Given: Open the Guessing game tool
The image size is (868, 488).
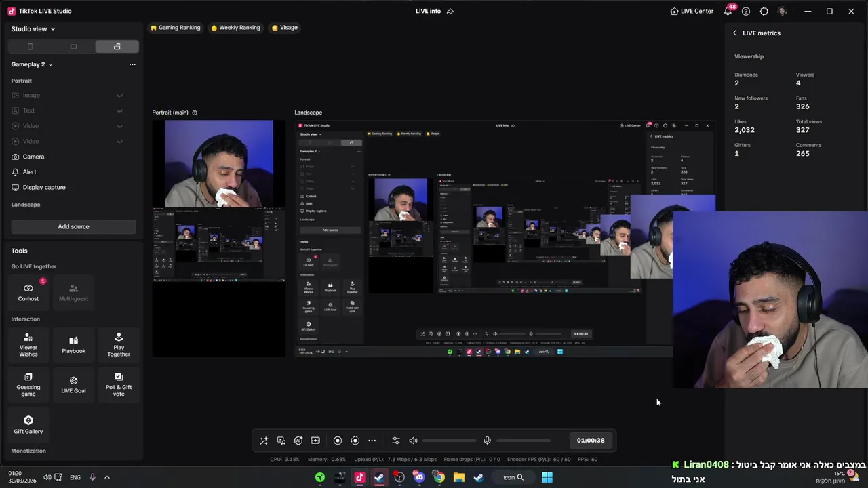Looking at the screenshot, I should (28, 385).
